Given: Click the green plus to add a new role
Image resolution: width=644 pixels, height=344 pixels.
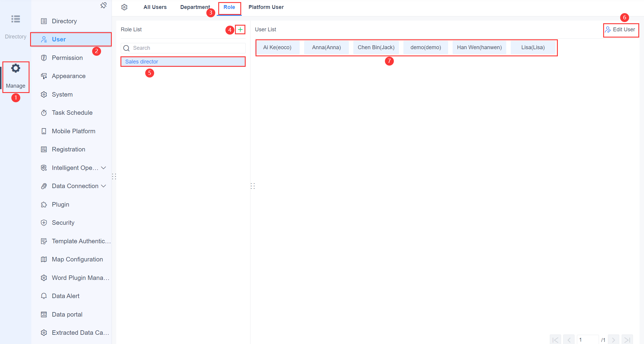Looking at the screenshot, I should [x=240, y=30].
